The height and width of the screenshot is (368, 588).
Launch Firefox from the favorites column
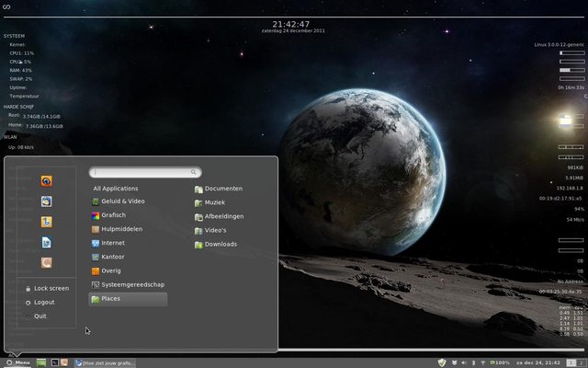coord(47,181)
